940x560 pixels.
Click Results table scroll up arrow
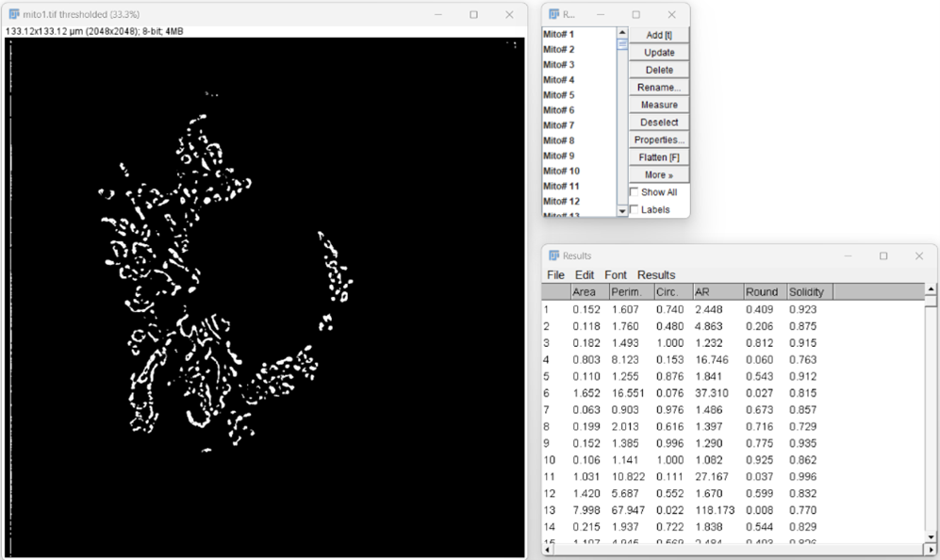(x=931, y=289)
